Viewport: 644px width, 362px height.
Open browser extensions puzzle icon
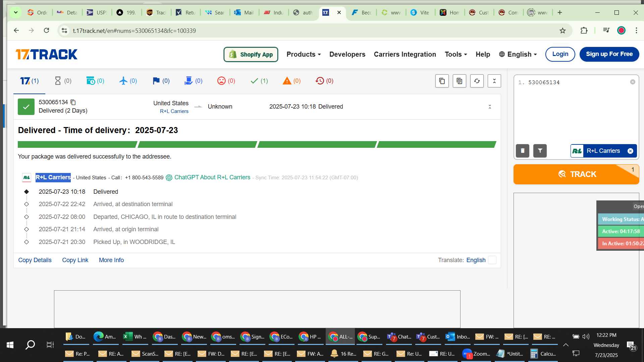[x=584, y=31]
